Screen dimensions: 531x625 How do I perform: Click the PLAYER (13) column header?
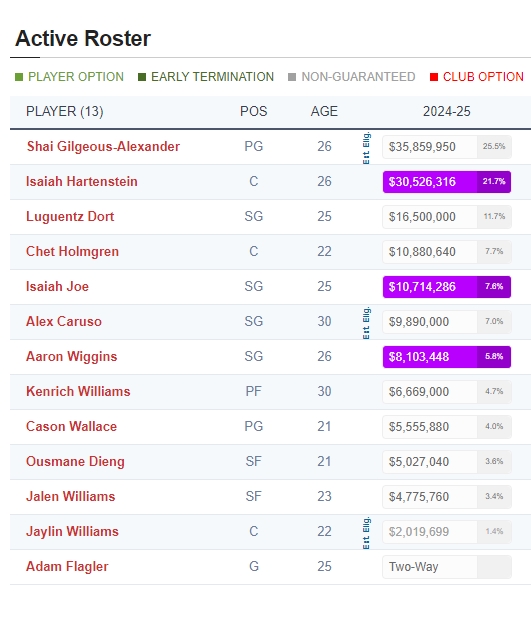tap(65, 112)
